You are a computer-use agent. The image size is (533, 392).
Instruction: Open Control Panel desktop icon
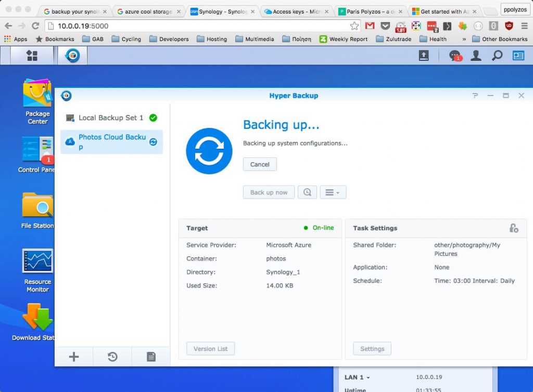tap(37, 154)
